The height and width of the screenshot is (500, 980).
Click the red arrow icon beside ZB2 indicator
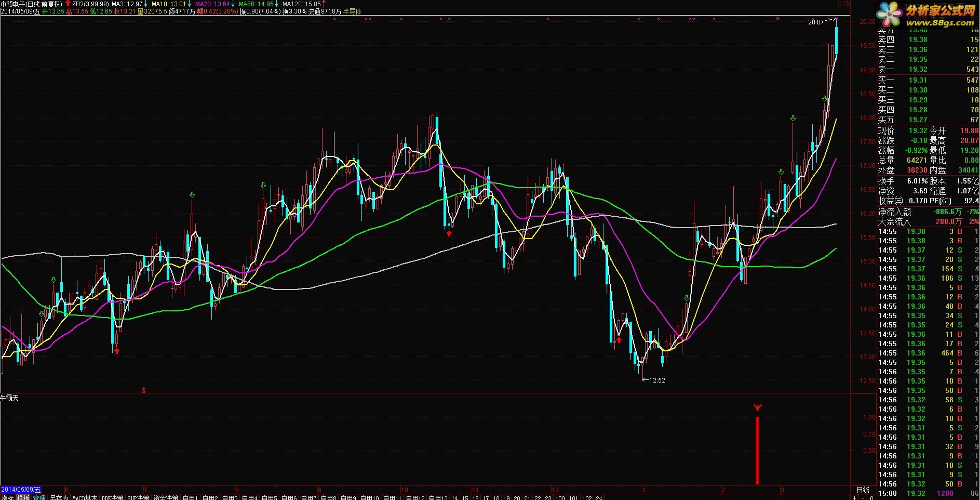click(68, 3)
